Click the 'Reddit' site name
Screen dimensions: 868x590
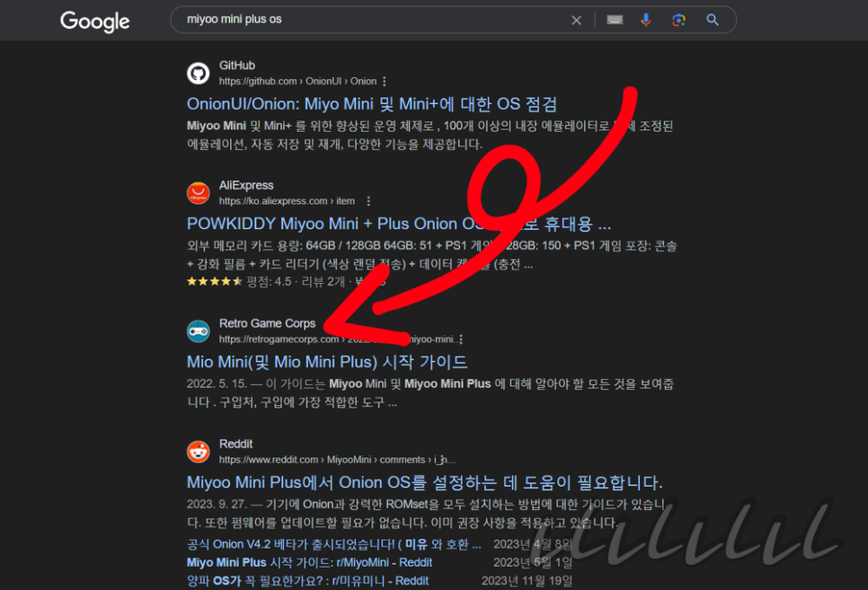pyautogui.click(x=235, y=444)
